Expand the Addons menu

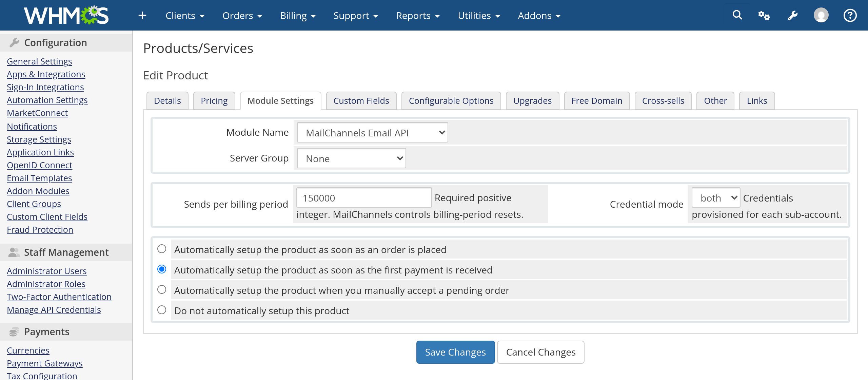tap(539, 16)
